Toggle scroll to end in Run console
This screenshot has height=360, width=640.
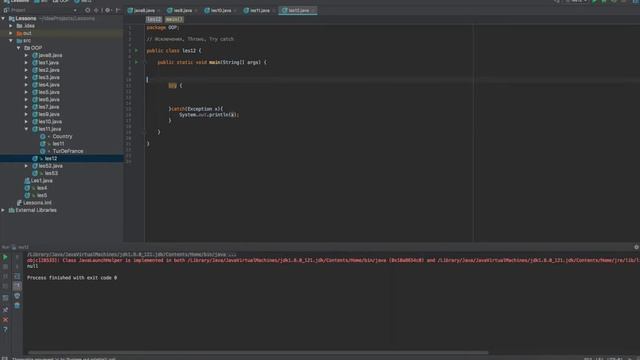point(17,286)
